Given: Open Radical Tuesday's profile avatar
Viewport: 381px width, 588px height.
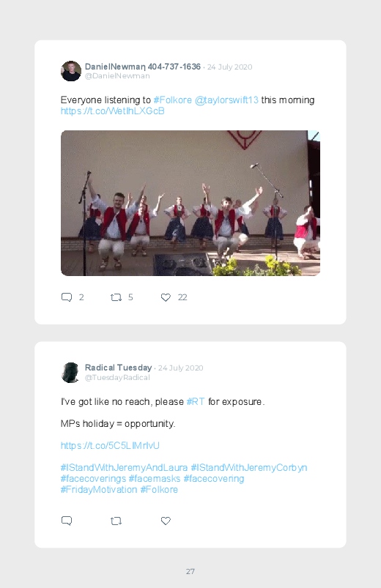Looking at the screenshot, I should [x=71, y=373].
